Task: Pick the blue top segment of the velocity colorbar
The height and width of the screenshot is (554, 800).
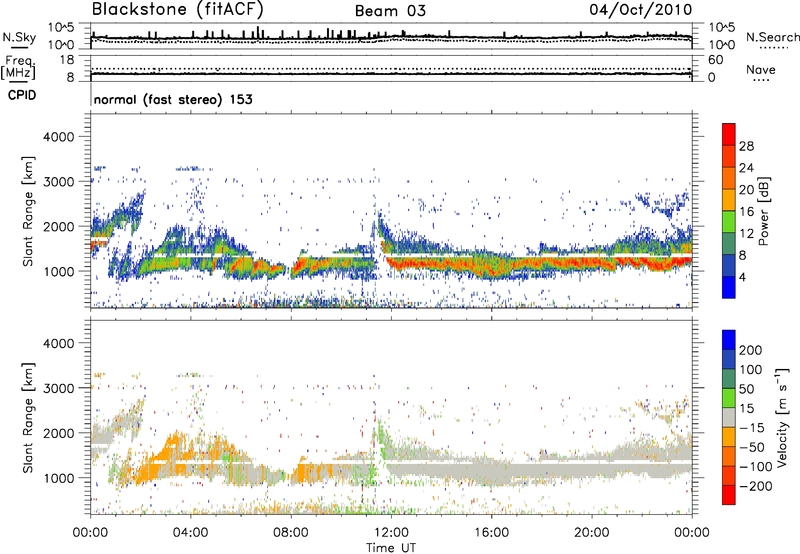Action: coord(729,340)
